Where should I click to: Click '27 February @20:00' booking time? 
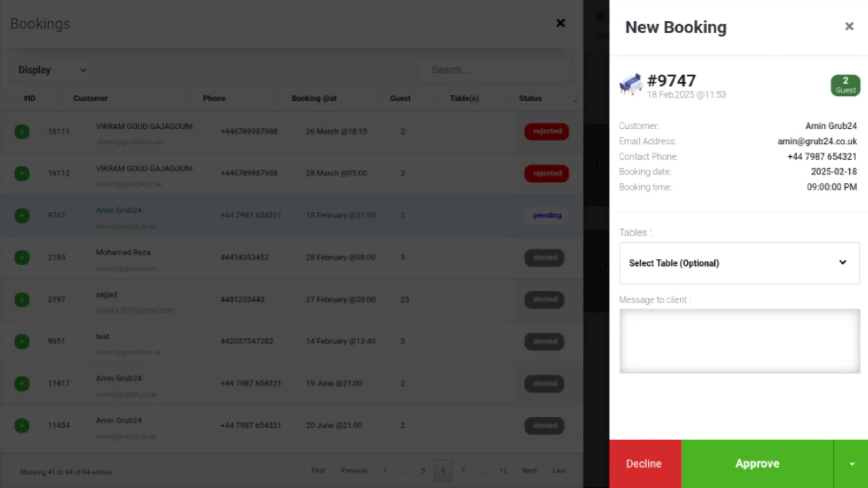pyautogui.click(x=341, y=299)
